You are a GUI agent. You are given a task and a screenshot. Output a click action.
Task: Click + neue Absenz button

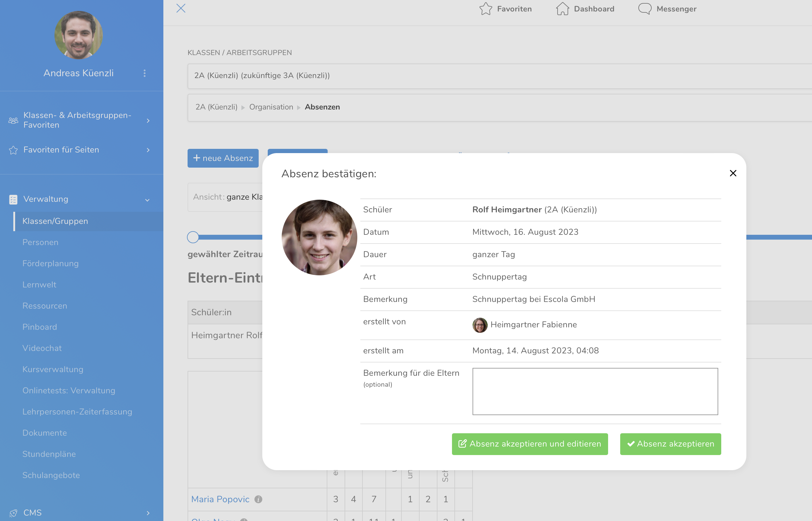[x=223, y=158]
